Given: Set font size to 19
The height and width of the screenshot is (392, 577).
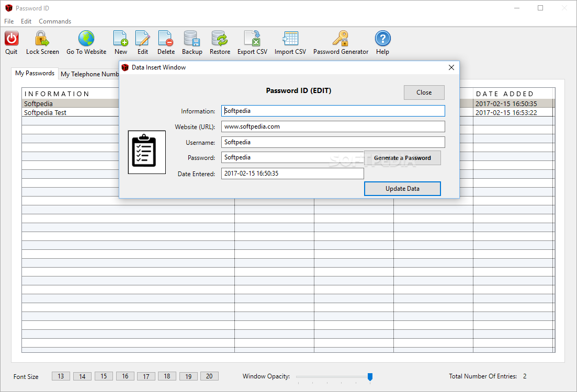Looking at the screenshot, I should [188, 376].
